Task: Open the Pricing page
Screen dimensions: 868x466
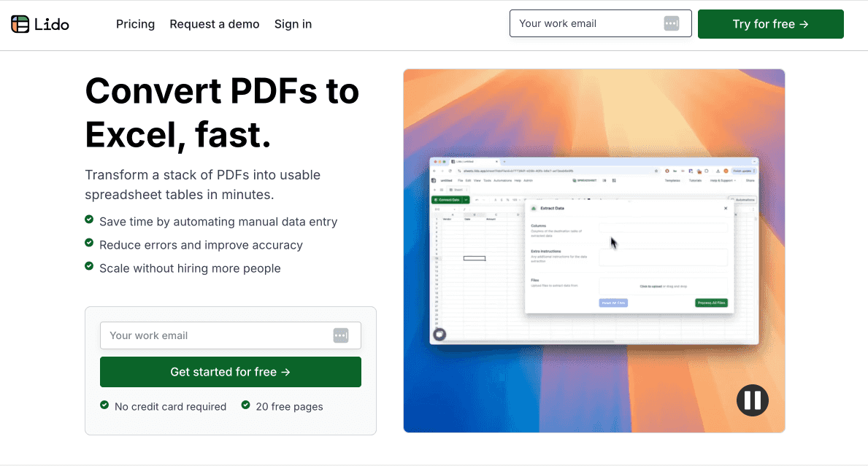Action: [135, 24]
